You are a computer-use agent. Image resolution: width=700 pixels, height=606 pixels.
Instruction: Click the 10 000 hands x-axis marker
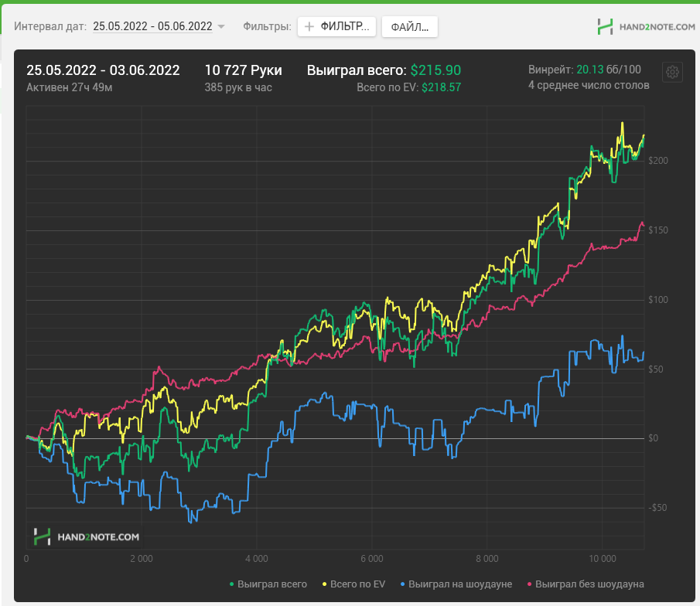click(603, 559)
